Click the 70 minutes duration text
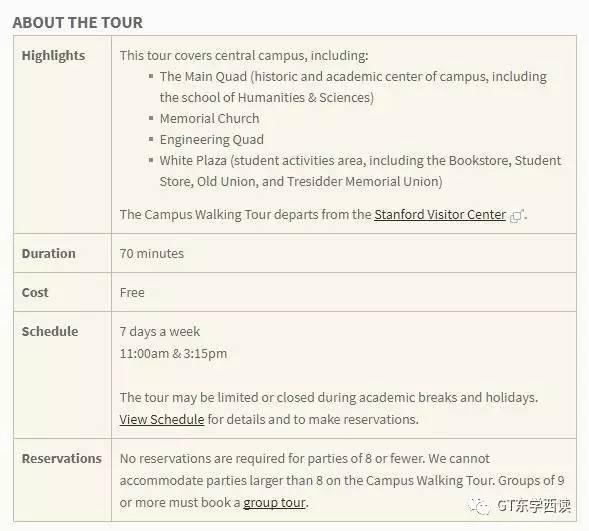 (x=152, y=253)
